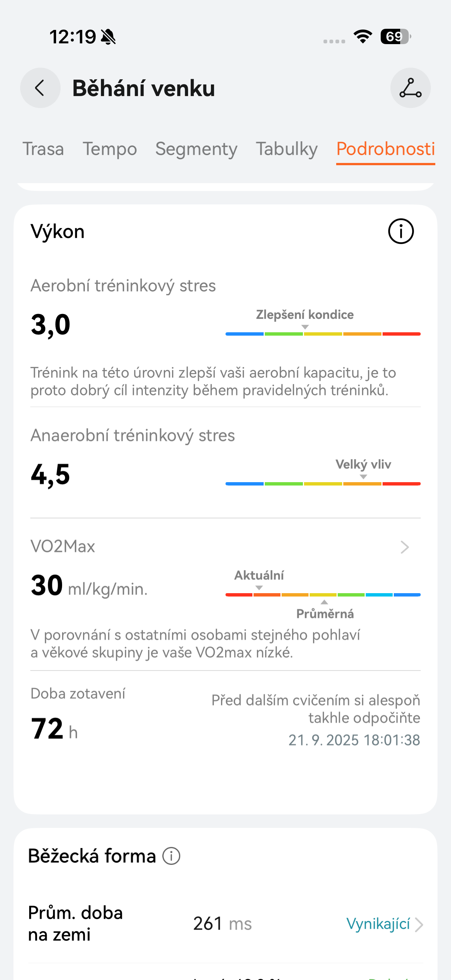Switch to the Trasa tab
The height and width of the screenshot is (980, 451).
coord(44,149)
